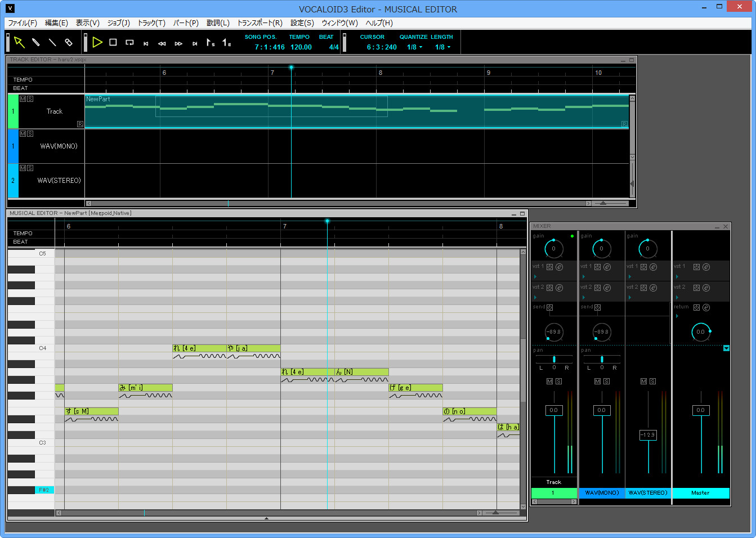
Task: Click the note れ [4 e] at C4
Action: coord(199,348)
